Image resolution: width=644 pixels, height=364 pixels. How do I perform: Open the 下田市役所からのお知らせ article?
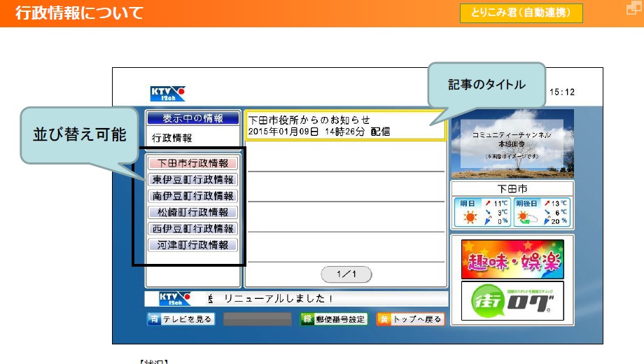coord(343,126)
